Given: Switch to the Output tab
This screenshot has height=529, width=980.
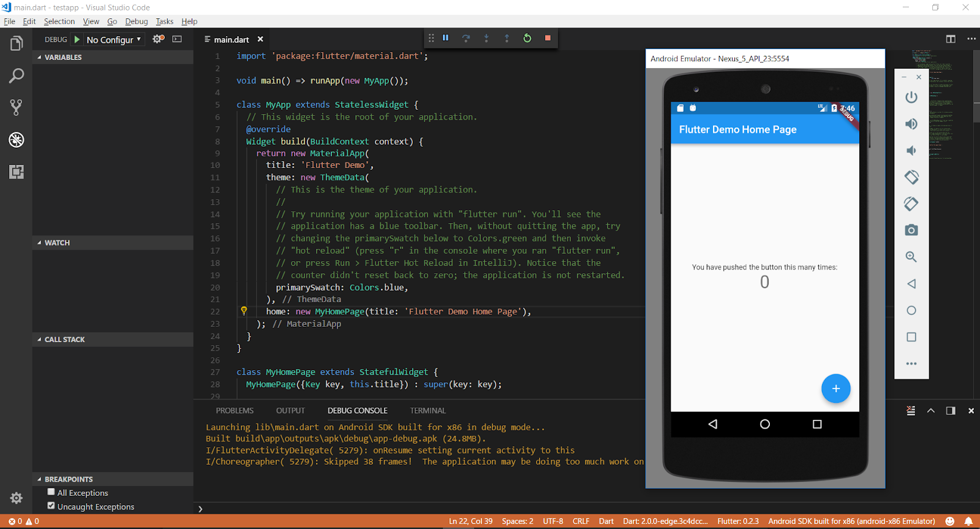Looking at the screenshot, I should tap(290, 411).
